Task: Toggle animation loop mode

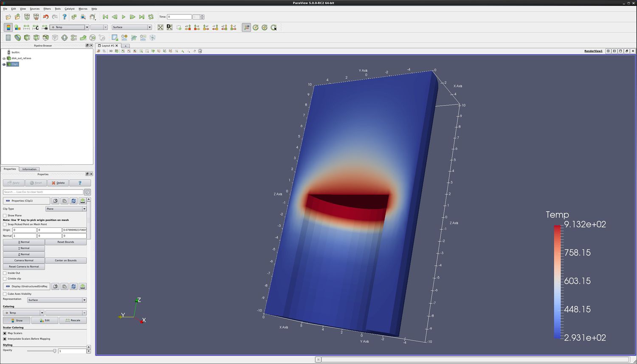Action: click(151, 17)
